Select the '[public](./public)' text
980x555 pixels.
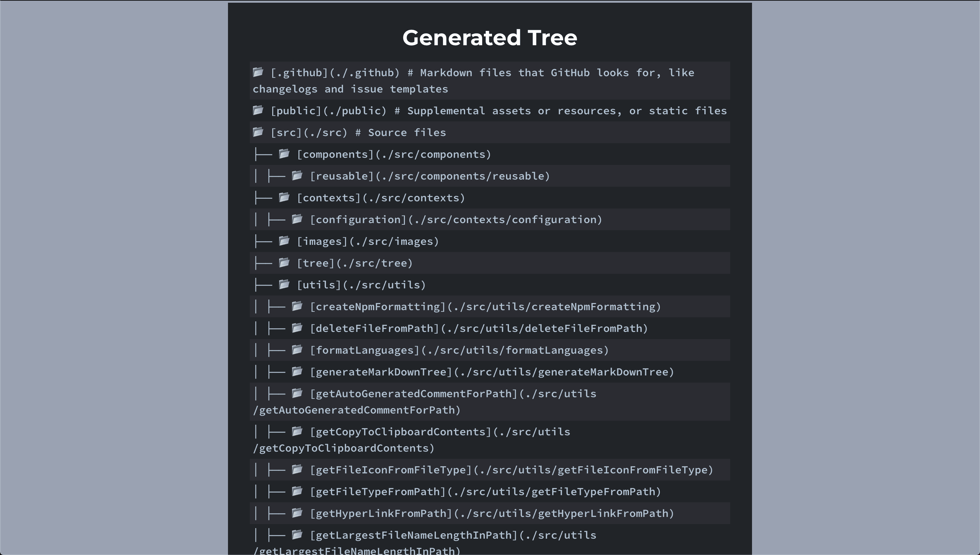pos(329,111)
